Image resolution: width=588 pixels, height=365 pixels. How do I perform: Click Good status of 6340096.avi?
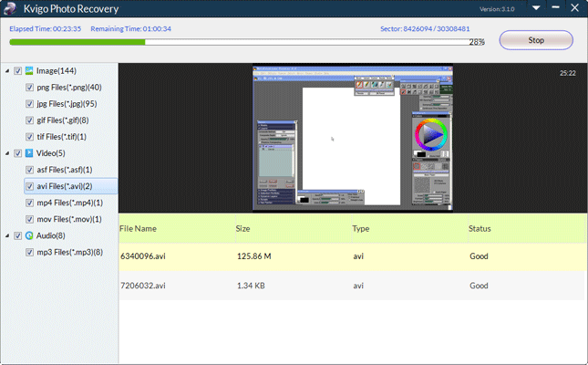coord(479,256)
